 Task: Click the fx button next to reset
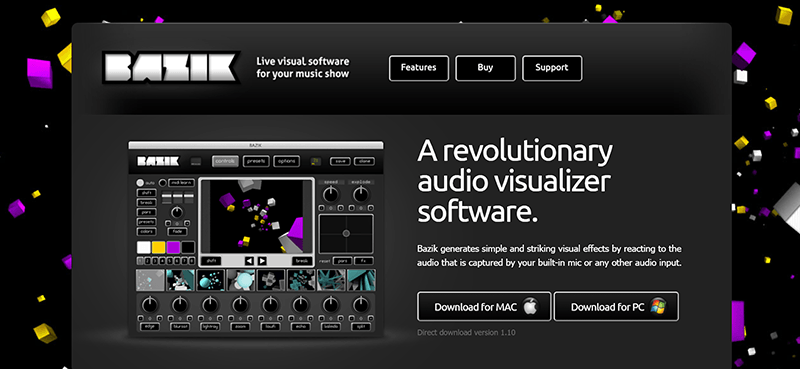tap(364, 261)
